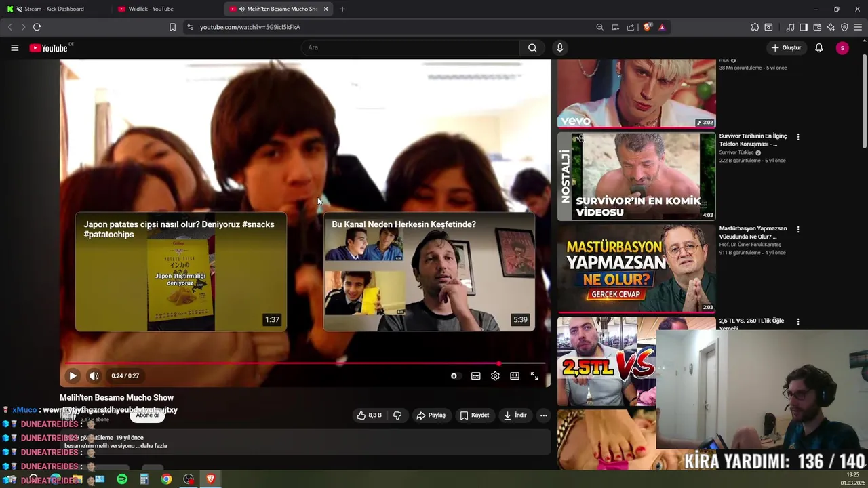Open the account avatar menu
868x488 pixels.
click(842, 47)
